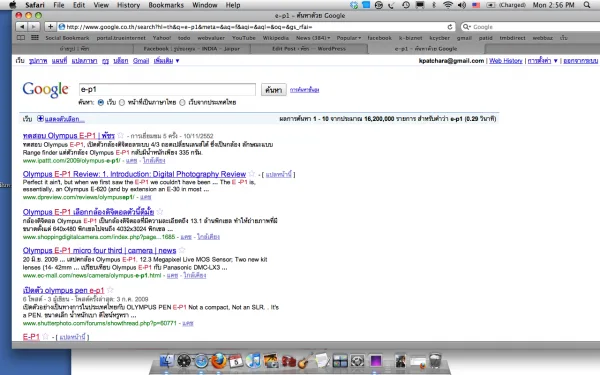The width and height of the screenshot is (600, 375).
Task: Expand show options plus icon in results bar
Action: [x=40, y=119]
